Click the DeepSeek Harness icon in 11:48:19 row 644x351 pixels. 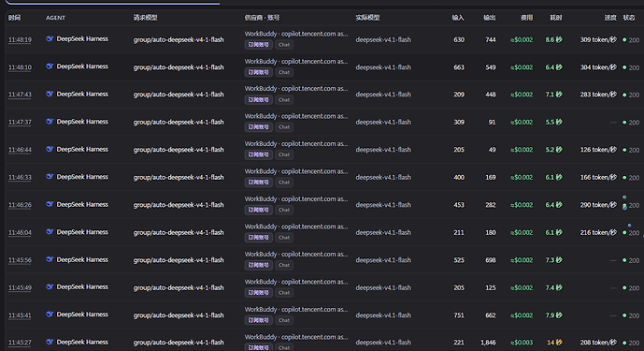(x=50, y=39)
